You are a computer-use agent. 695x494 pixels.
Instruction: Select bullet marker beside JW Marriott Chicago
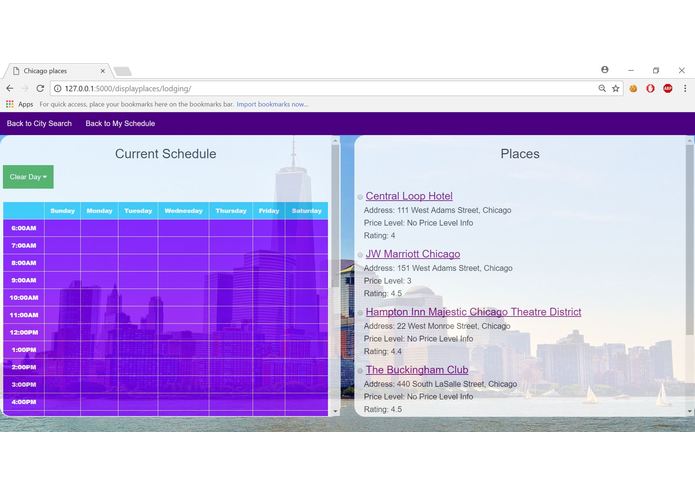coord(360,255)
